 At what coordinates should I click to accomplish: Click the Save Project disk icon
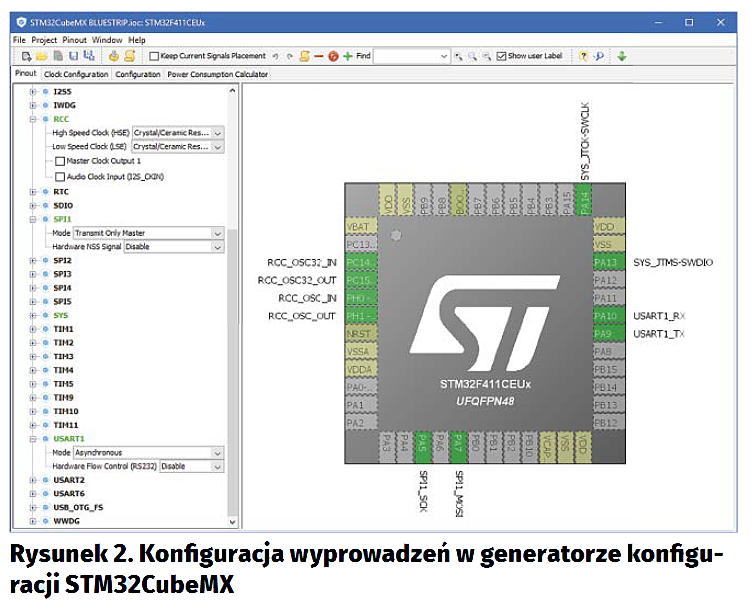pos(73,56)
